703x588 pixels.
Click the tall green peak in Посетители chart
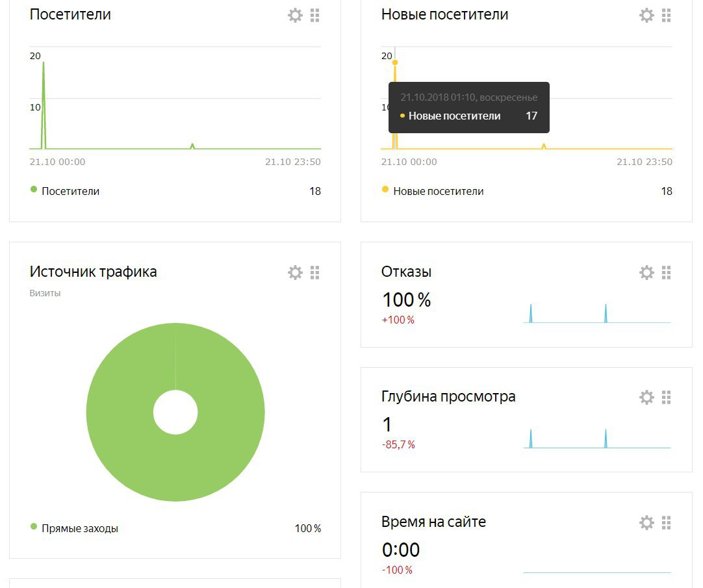pyautogui.click(x=44, y=105)
